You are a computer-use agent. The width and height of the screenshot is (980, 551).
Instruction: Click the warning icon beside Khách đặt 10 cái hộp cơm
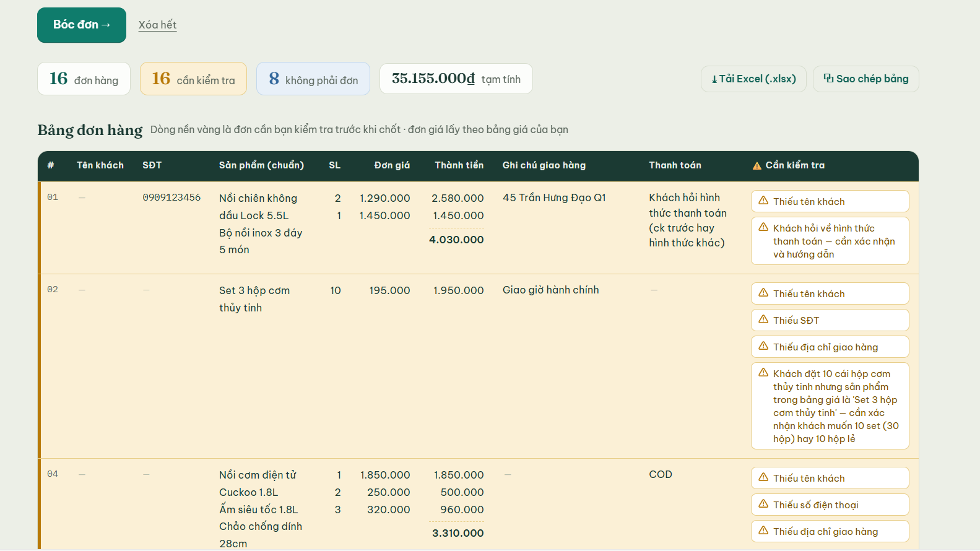[x=763, y=373]
